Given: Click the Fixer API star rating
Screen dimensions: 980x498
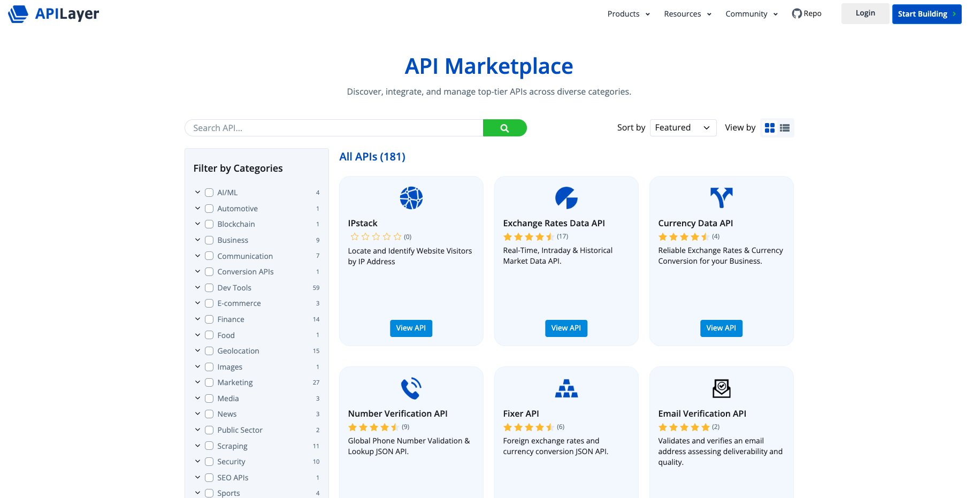Looking at the screenshot, I should [529, 427].
